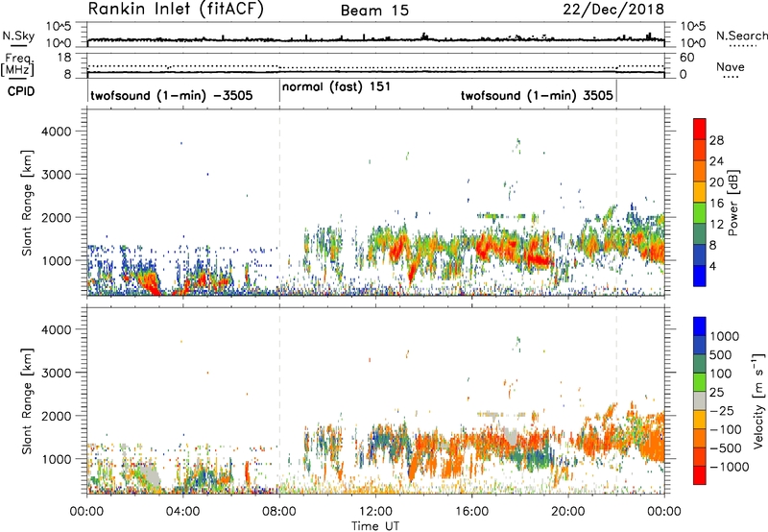This screenshot has height=532, width=768.
Task: Click the 10^5 label left of noise panel
Action: click(x=59, y=26)
